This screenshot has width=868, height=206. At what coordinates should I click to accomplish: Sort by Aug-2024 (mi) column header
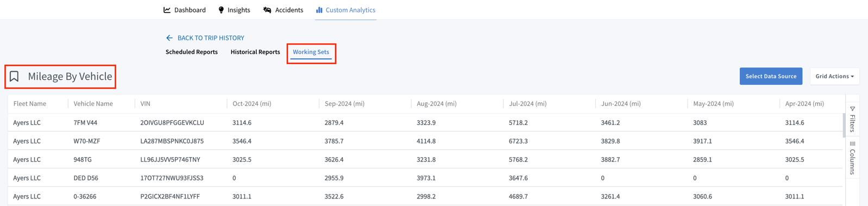[437, 104]
